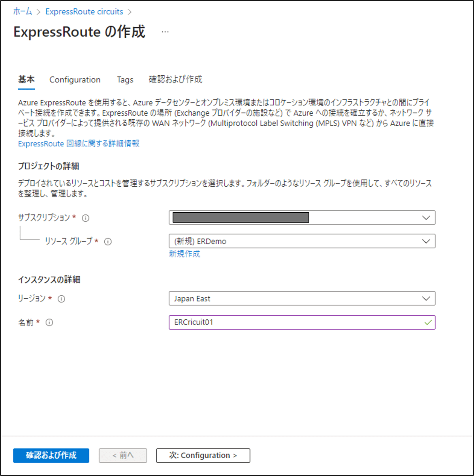Switch to the Configuration tab
Viewport: 474px width, 476px height.
click(x=75, y=80)
